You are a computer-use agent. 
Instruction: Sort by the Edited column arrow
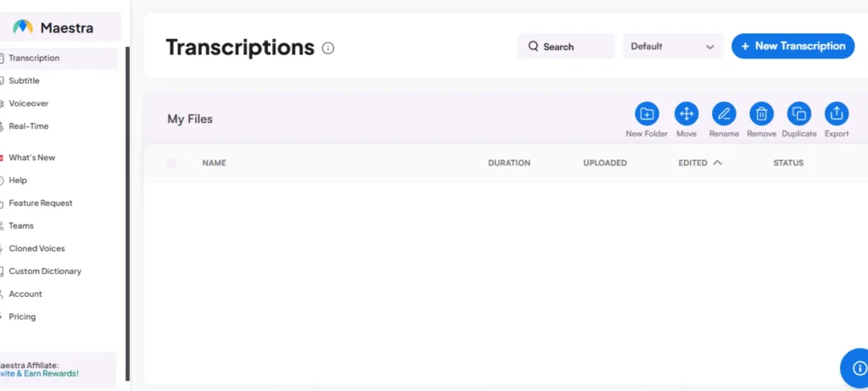coord(718,163)
